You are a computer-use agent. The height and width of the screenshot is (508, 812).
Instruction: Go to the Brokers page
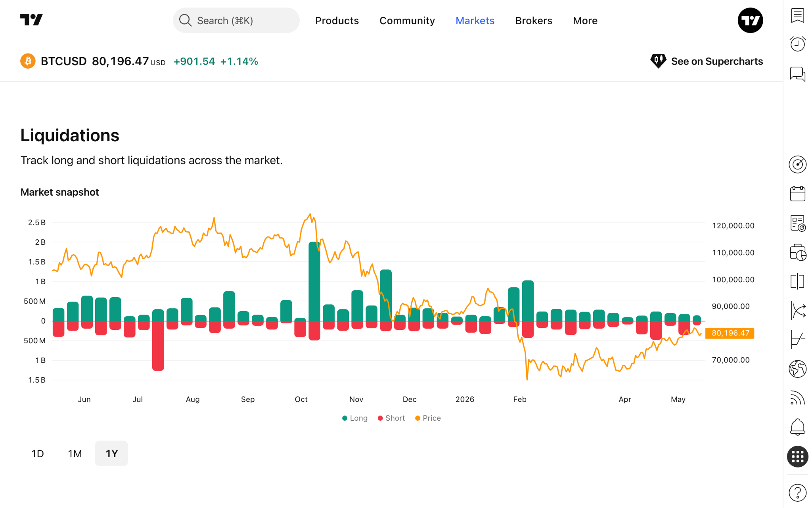534,21
